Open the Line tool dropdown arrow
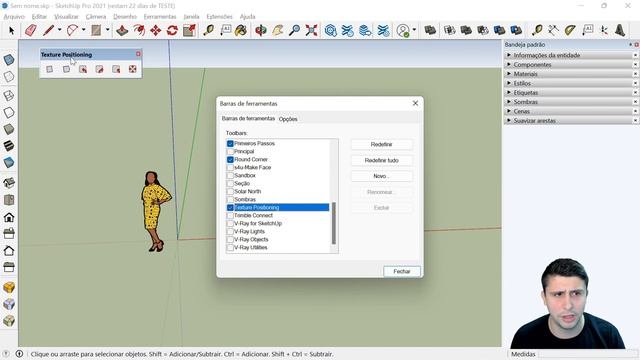Image resolution: width=640 pixels, height=360 pixels. tap(59, 30)
